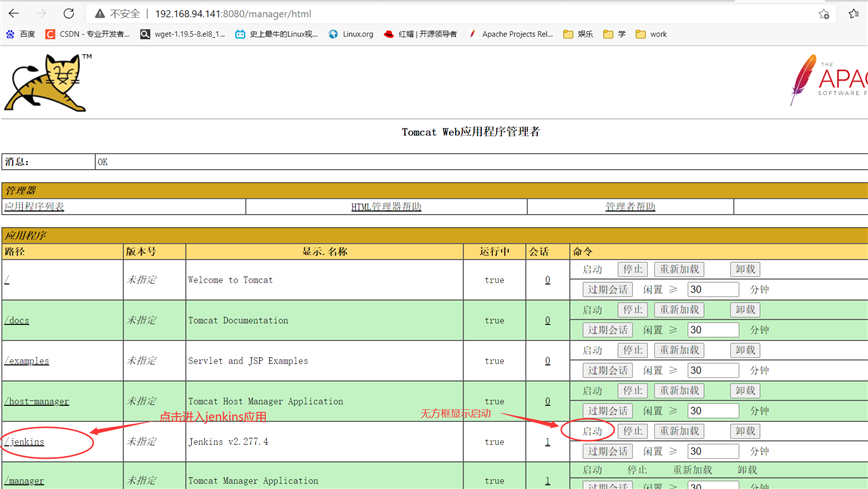Screen dimensions: 868x489
Task: Click session count 1 for Jenkins
Action: tap(547, 441)
